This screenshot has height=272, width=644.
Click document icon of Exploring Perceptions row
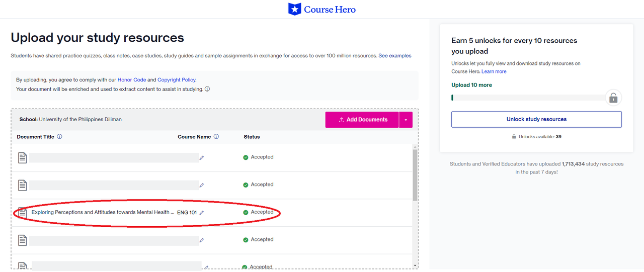[23, 213]
